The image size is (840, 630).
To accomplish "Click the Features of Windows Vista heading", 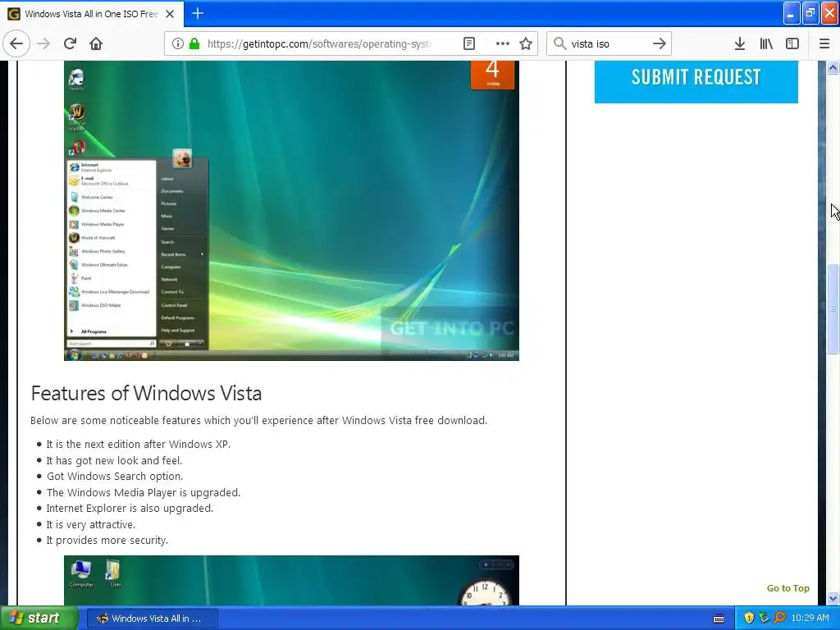I will pos(146,393).
